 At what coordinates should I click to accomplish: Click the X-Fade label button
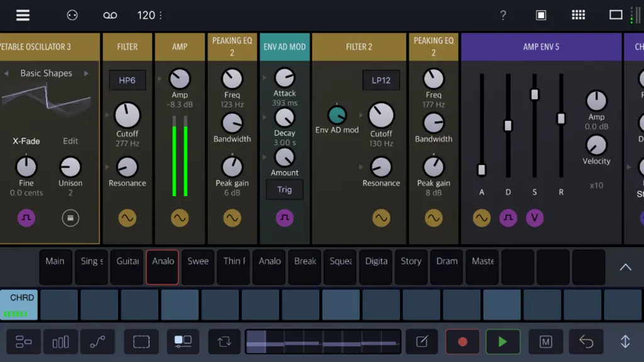point(26,141)
